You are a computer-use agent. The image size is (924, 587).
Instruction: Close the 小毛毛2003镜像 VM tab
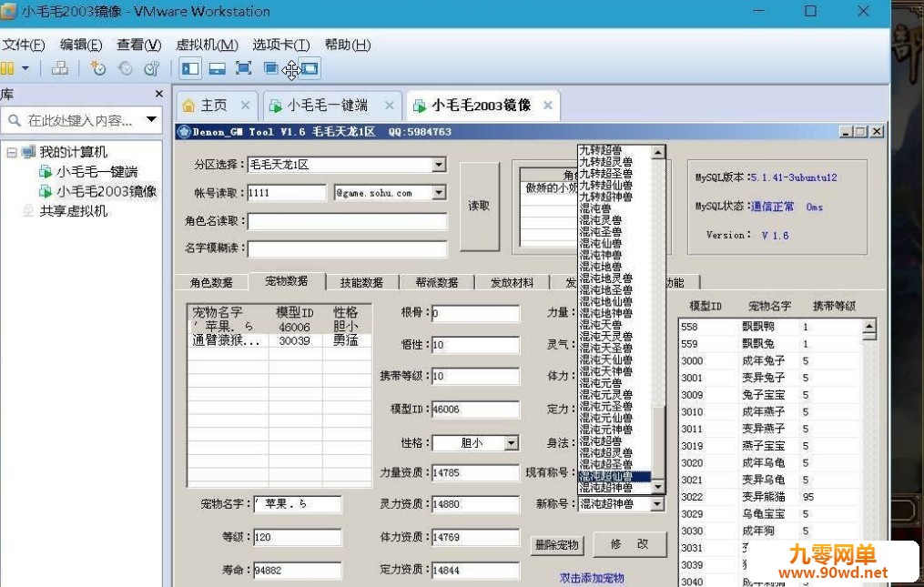click(x=548, y=106)
